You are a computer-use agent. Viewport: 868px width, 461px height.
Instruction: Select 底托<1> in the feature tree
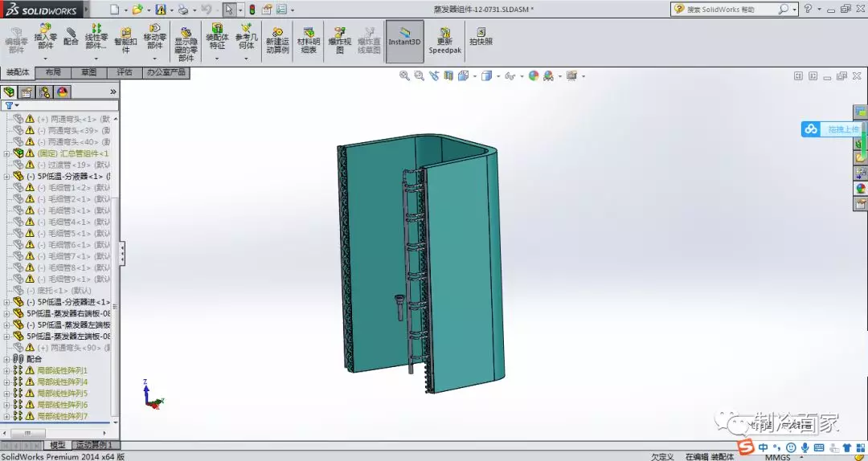pyautogui.click(x=59, y=291)
